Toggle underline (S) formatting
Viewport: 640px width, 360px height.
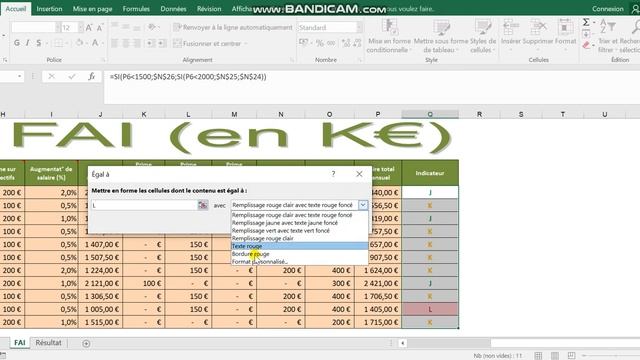click(39, 43)
